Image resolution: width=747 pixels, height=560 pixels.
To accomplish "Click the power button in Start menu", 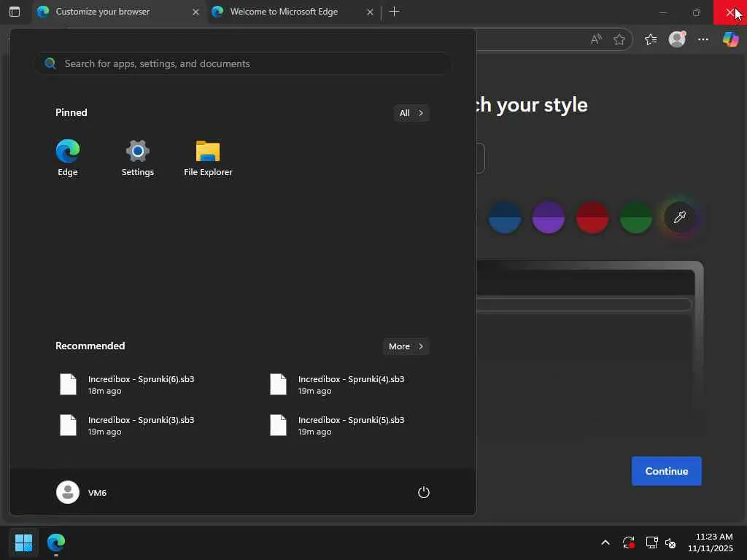I will (x=424, y=492).
